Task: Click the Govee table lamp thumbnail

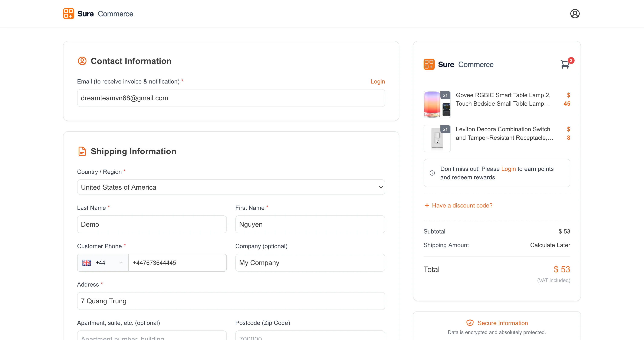Action: [x=437, y=104]
